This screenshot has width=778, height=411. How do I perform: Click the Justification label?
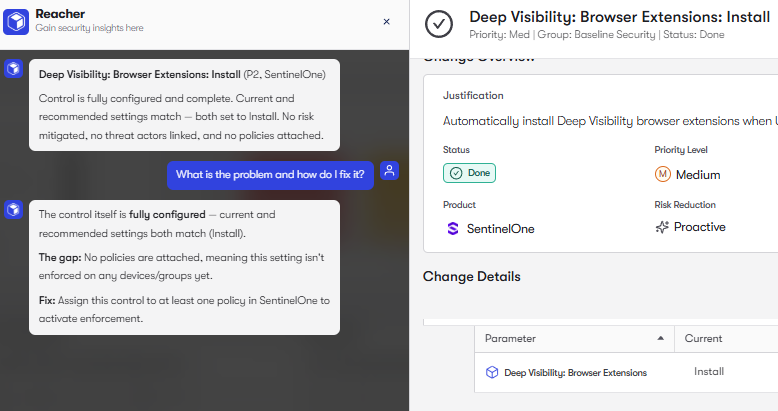(x=473, y=95)
